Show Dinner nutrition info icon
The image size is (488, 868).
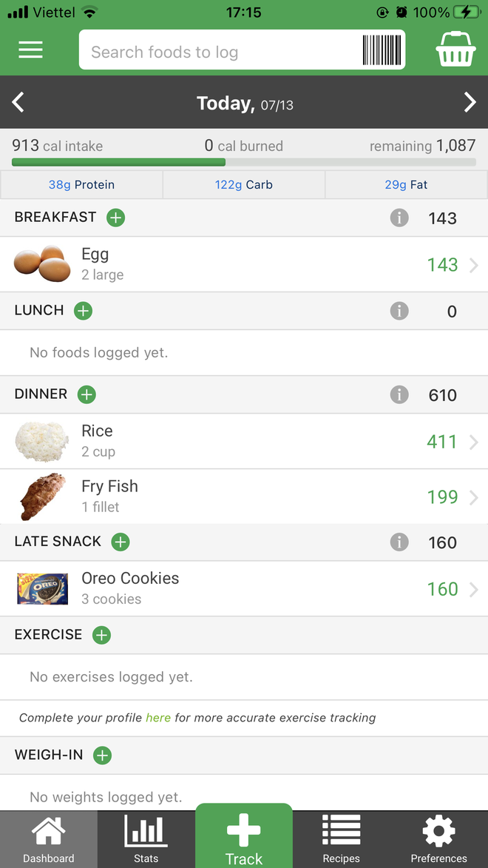coord(399,394)
